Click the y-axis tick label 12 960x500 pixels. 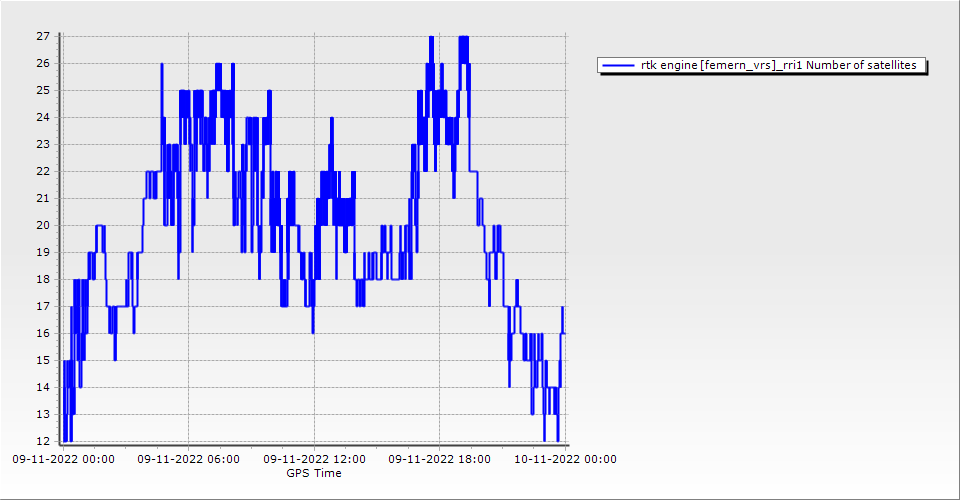43,441
